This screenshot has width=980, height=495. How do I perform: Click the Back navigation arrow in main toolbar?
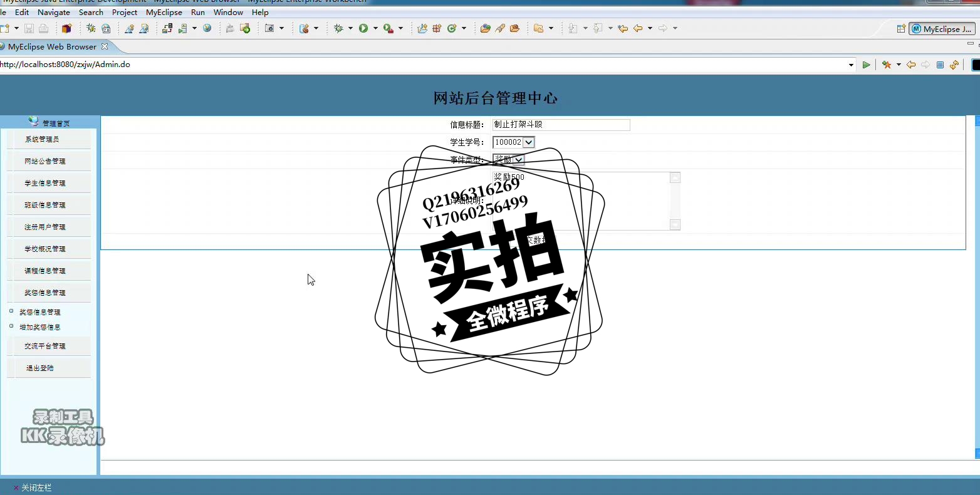pos(638,28)
